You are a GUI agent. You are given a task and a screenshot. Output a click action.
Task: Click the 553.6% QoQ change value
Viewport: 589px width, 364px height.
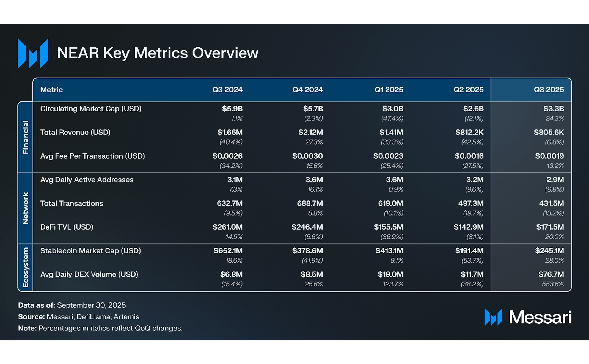coord(552,284)
